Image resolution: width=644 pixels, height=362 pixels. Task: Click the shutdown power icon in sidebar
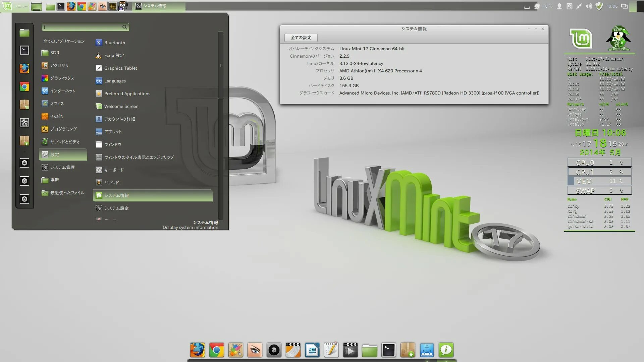[x=24, y=199]
